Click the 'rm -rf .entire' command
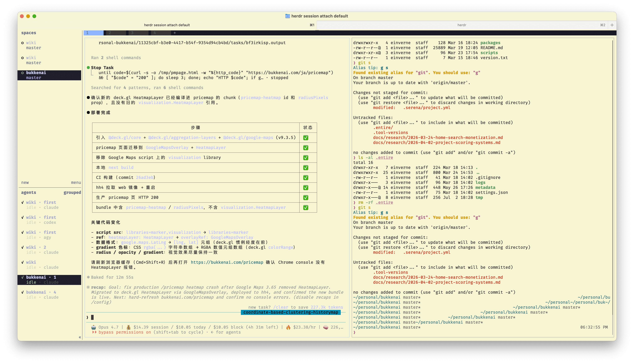The image size is (634, 364). [376, 202]
